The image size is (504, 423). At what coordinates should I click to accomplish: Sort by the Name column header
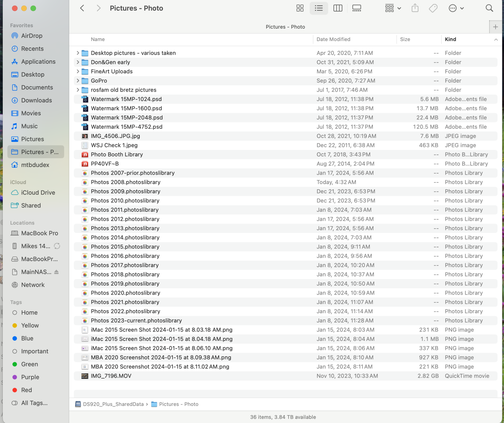click(x=98, y=39)
